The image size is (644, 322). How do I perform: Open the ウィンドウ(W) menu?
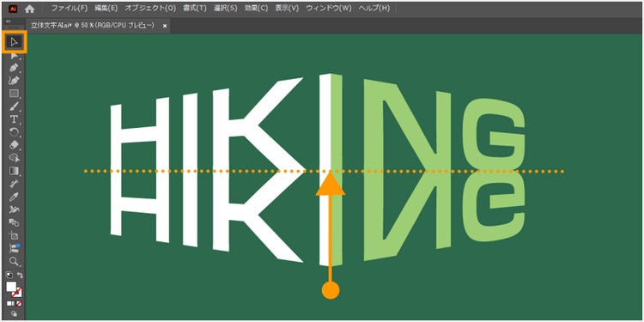click(329, 9)
